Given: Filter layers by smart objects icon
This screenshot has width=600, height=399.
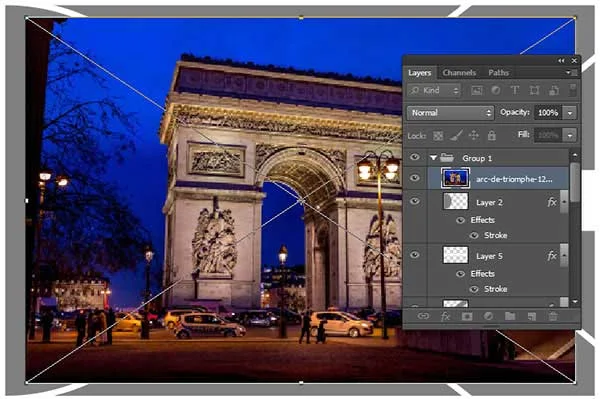Looking at the screenshot, I should pyautogui.click(x=553, y=91).
